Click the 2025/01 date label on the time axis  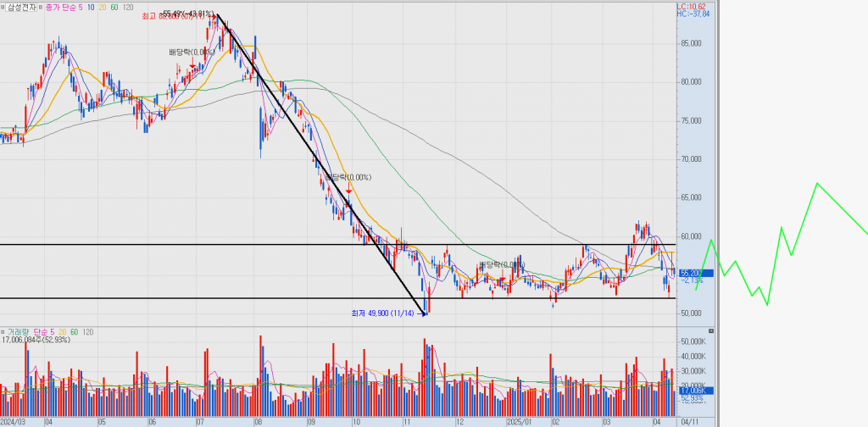[519, 421]
